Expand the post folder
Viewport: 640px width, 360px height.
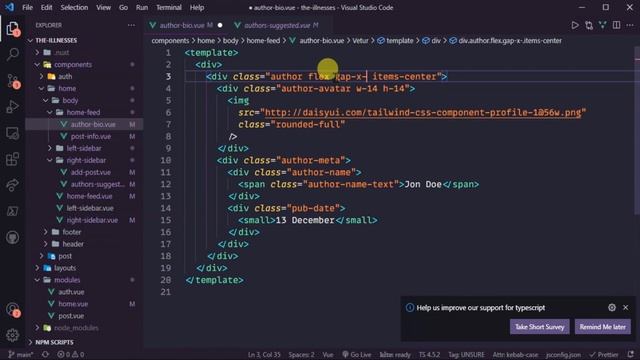tap(41, 256)
